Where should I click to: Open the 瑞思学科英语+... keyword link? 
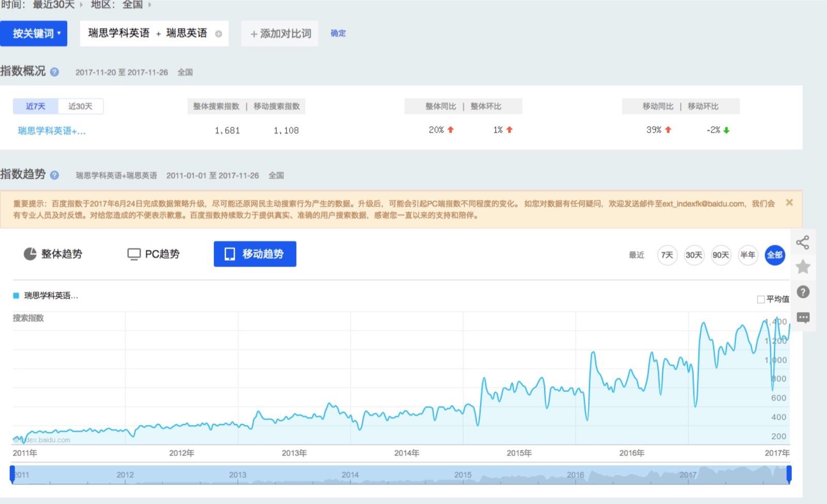52,131
